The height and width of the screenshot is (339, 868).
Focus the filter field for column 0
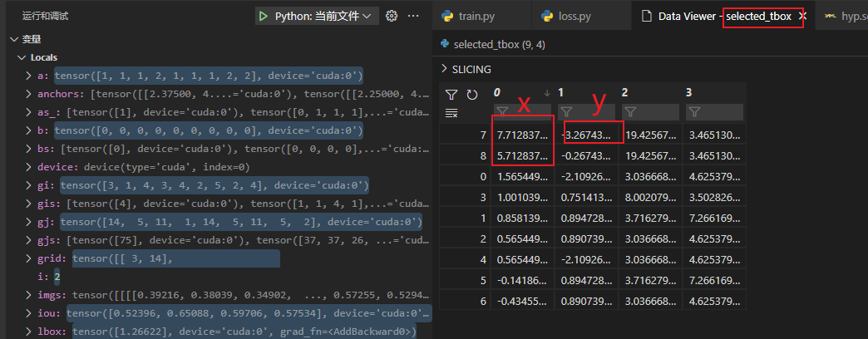pyautogui.click(x=522, y=112)
